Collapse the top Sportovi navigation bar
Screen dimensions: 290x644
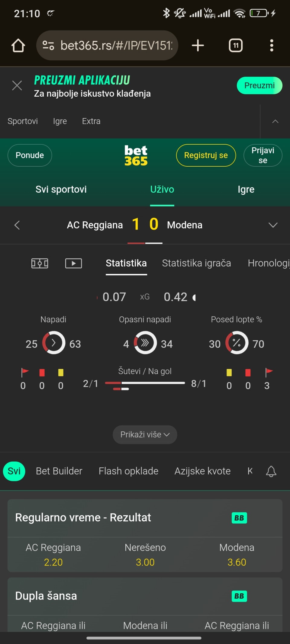coord(275,121)
